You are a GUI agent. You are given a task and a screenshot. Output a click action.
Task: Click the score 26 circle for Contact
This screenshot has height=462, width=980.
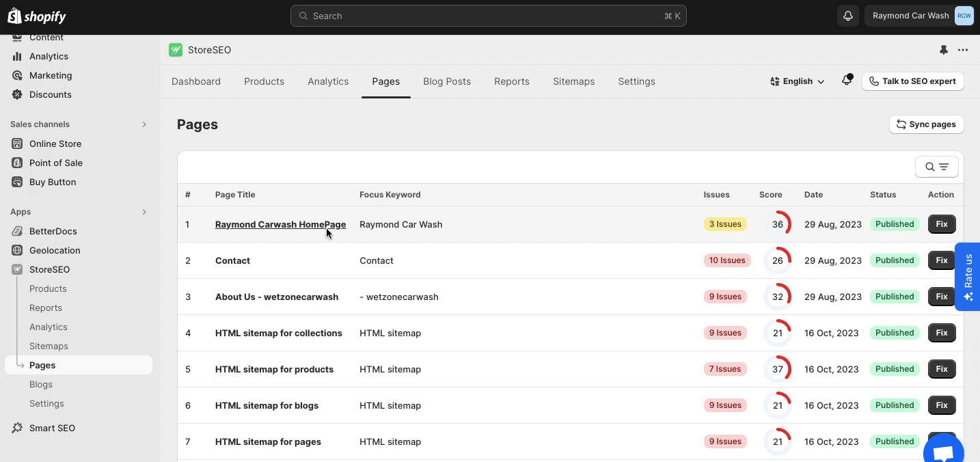[x=778, y=260]
